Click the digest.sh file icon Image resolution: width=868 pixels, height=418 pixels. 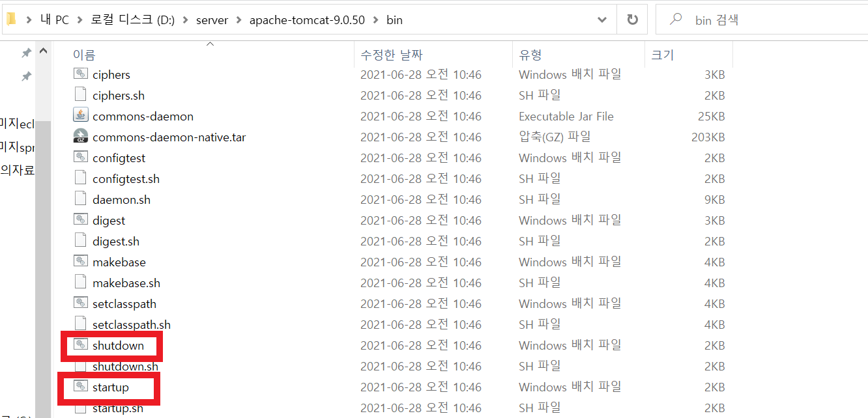(81, 241)
